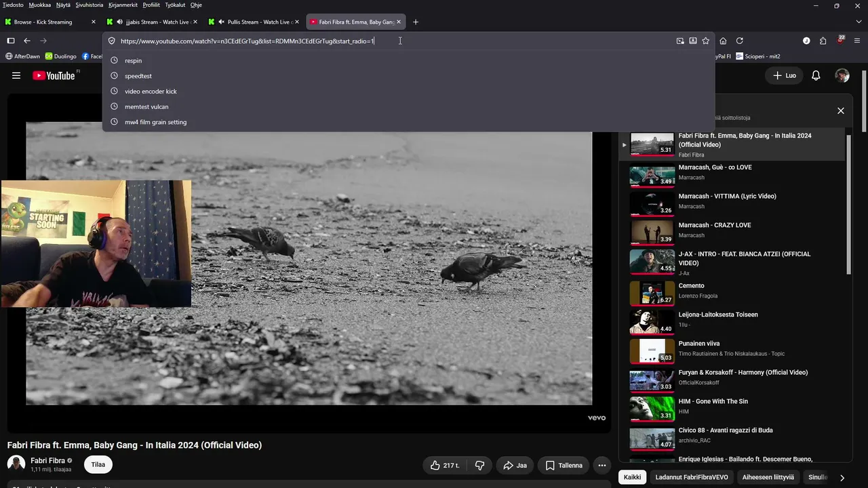
Task: Open the browser application hamburger menu
Action: pyautogui.click(x=856, y=41)
